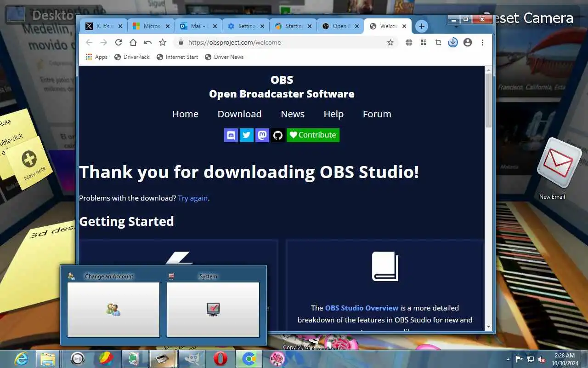Click the page scrollbar thumb
Image resolution: width=588 pixels, height=368 pixels.
[x=489, y=100]
